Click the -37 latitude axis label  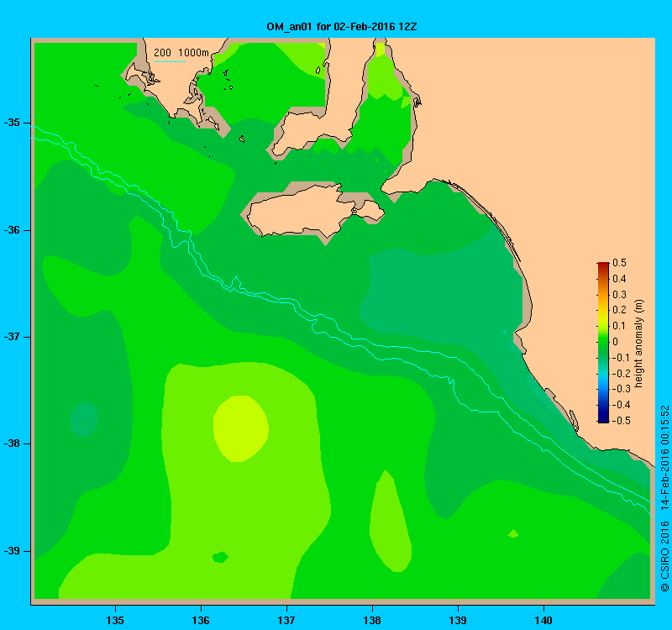[12, 337]
